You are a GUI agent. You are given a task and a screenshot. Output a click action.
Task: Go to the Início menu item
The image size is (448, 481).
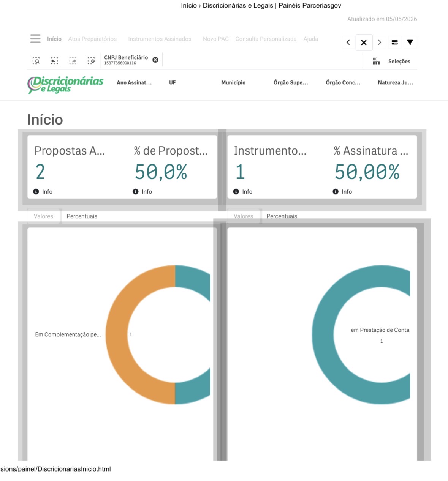point(54,39)
